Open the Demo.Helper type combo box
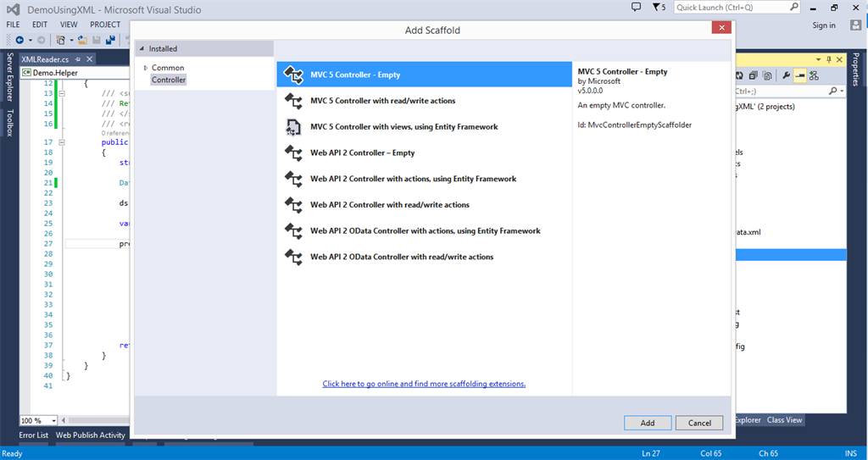The width and height of the screenshot is (868, 460). 75,73
